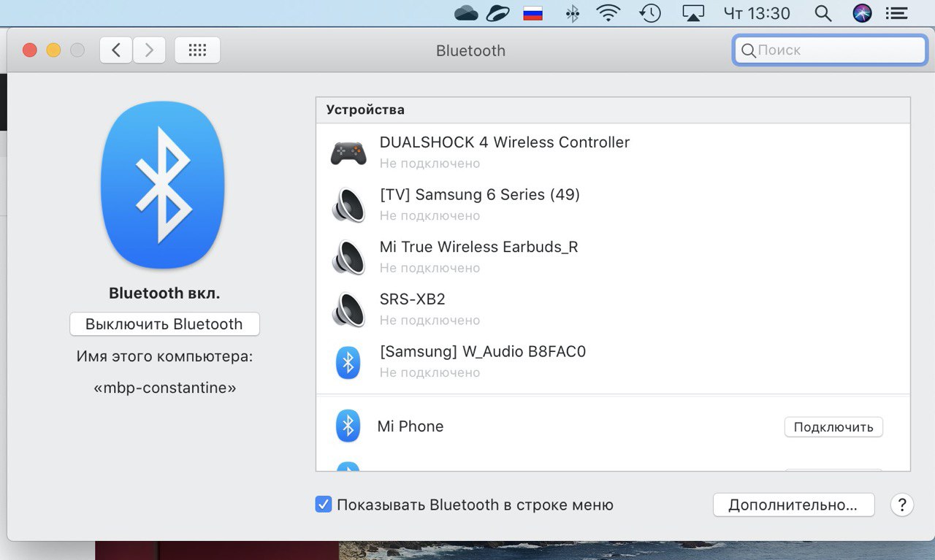Click the W_Audio B8FAC0 Bluetooth icon
Screen dimensions: 935x560
coord(348,362)
